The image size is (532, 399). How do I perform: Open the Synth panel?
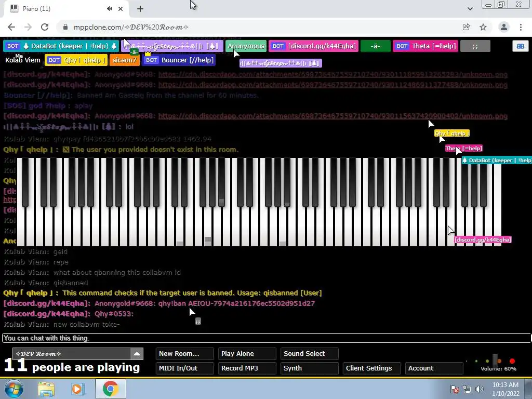tap(309, 368)
